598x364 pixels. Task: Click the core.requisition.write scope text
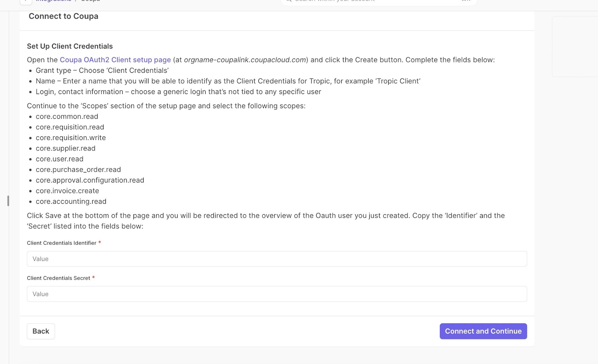click(71, 138)
